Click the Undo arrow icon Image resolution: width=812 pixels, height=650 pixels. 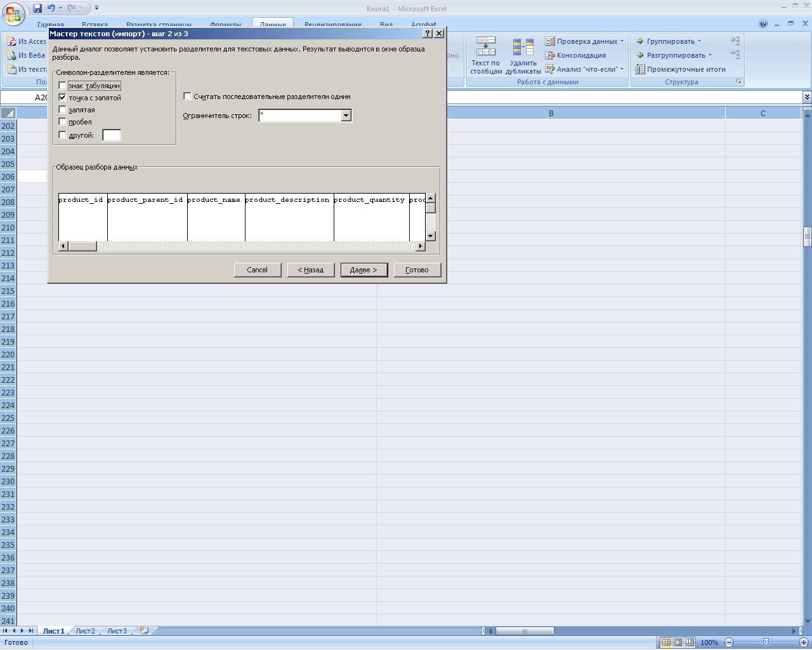[51, 8]
